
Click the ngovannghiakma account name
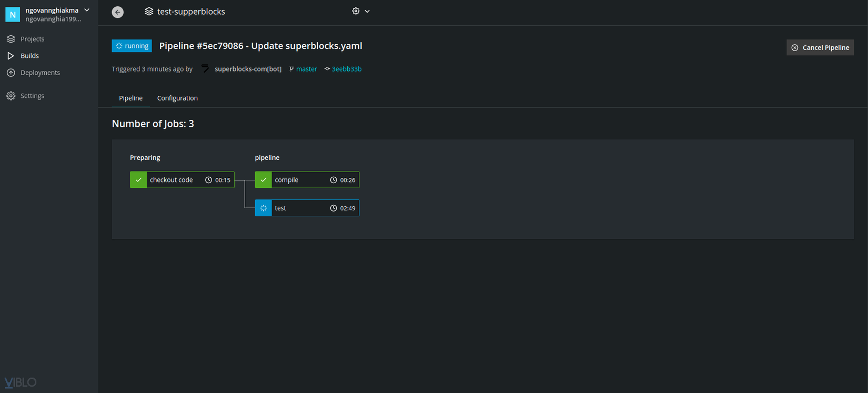(x=52, y=10)
